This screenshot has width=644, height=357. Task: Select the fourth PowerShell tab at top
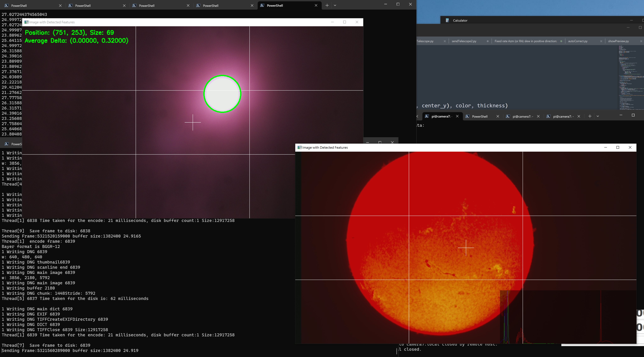(x=211, y=6)
